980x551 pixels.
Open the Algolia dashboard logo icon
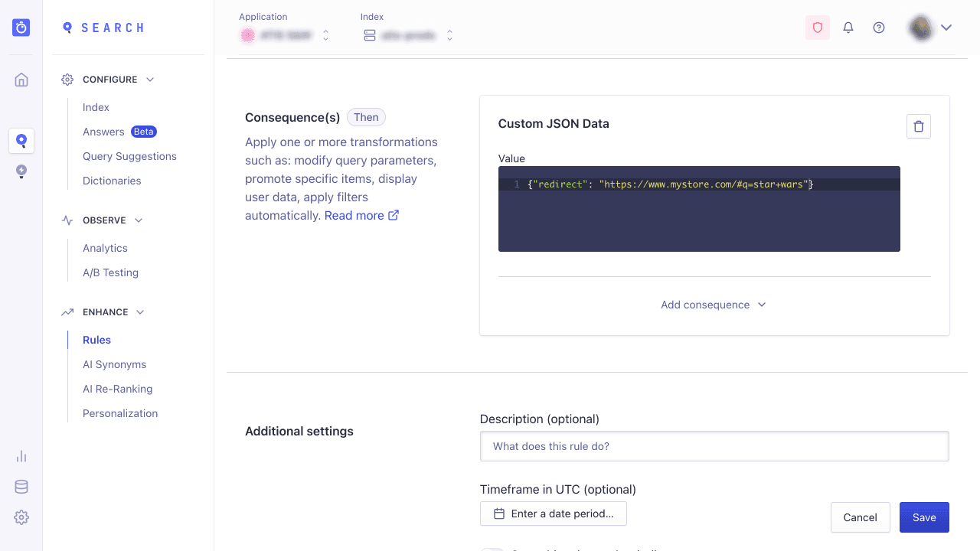click(21, 28)
